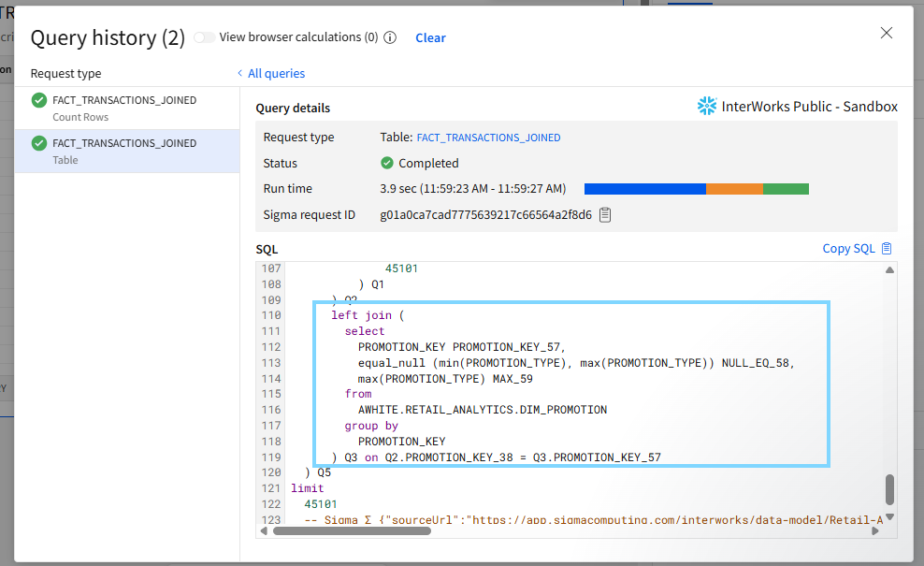Viewport: 924px width, 566px height.
Task: Click the 'group by' SQL line
Action: (x=371, y=426)
